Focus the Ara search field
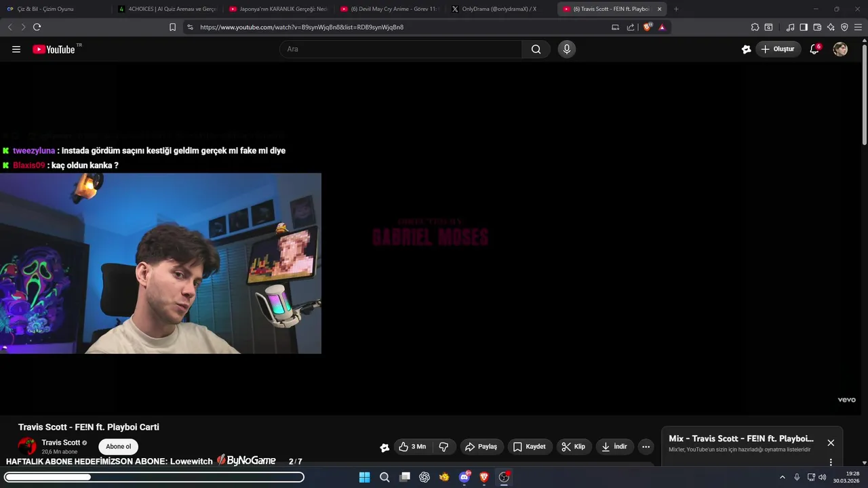 point(401,49)
